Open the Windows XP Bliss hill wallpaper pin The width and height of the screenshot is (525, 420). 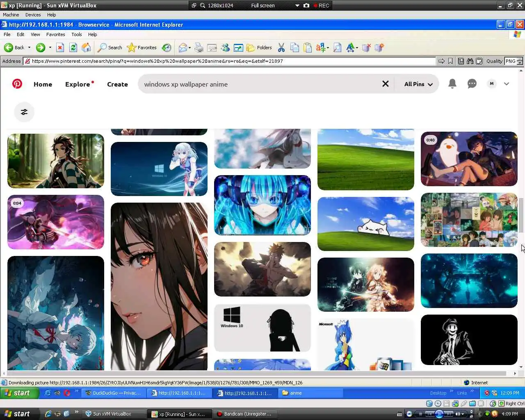(366, 159)
